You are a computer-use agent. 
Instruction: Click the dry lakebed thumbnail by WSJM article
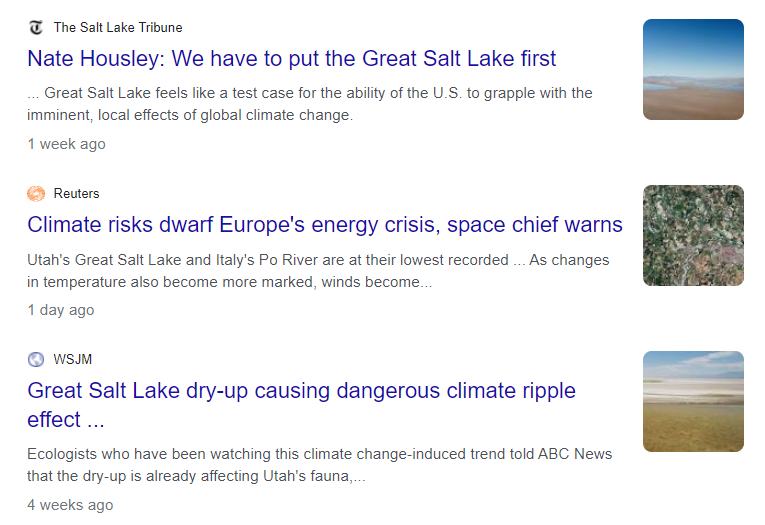click(x=693, y=401)
